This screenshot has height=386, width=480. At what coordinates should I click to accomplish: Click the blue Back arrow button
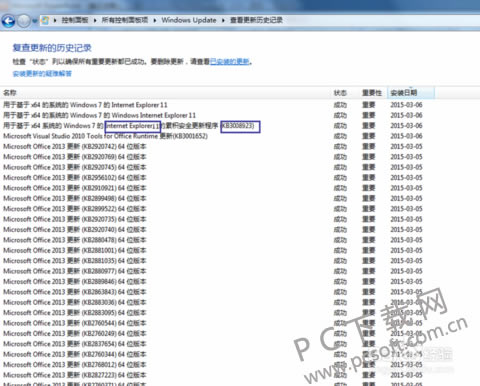(x=8, y=21)
